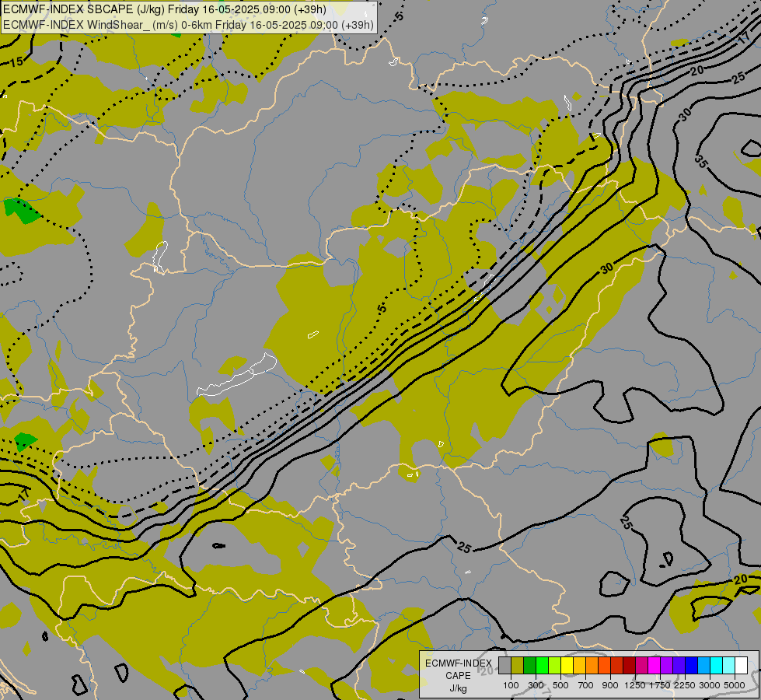Choose the pure blue legend swatch
Viewport: 761px width, 700px height.
(691, 666)
